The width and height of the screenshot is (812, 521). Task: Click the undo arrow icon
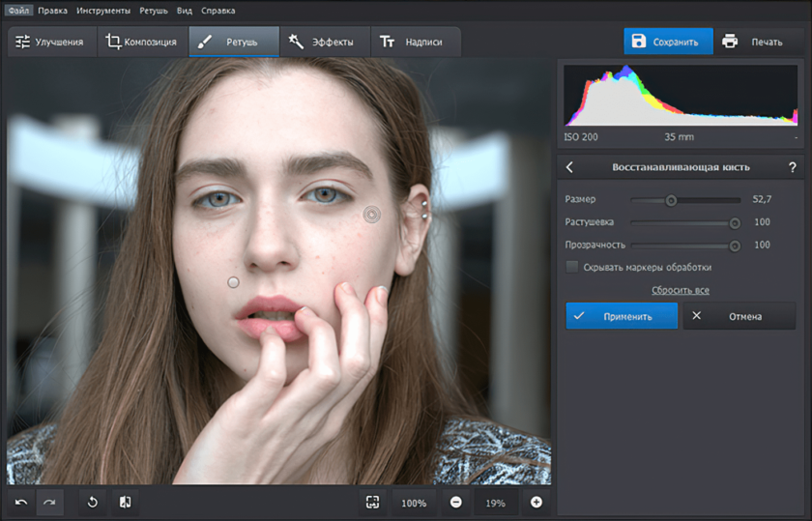point(21,503)
